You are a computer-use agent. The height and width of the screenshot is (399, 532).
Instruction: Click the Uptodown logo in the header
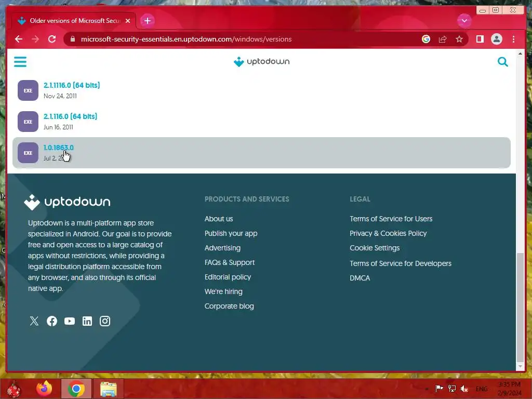tap(262, 61)
